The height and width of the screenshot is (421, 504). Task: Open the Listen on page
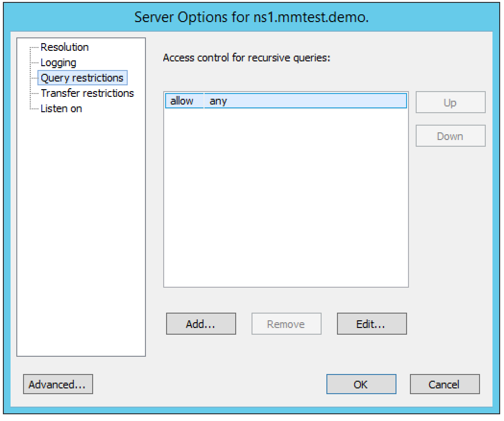pos(61,108)
